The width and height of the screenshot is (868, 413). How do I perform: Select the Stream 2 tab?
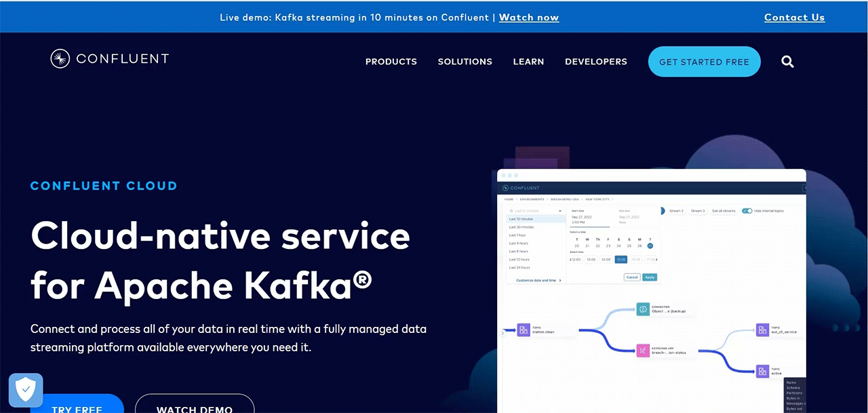pos(676,211)
